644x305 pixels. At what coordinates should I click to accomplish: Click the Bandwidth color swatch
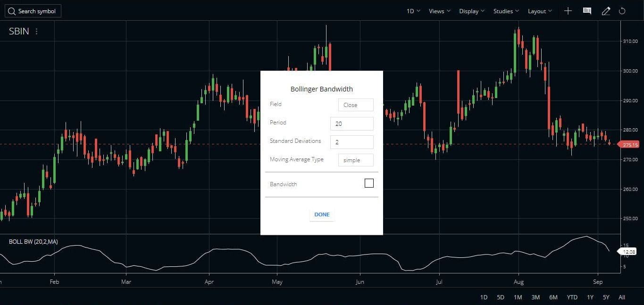368,183
